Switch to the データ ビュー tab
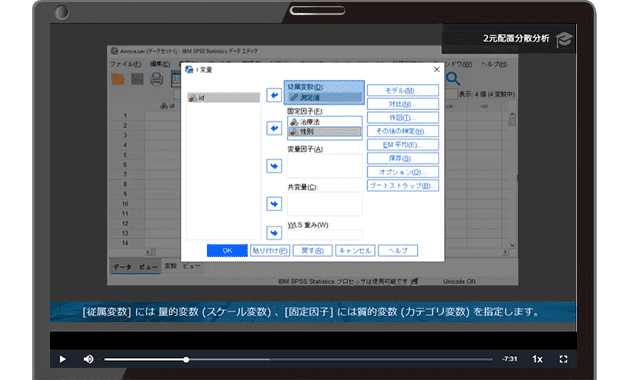The width and height of the screenshot is (630, 380). point(135,267)
